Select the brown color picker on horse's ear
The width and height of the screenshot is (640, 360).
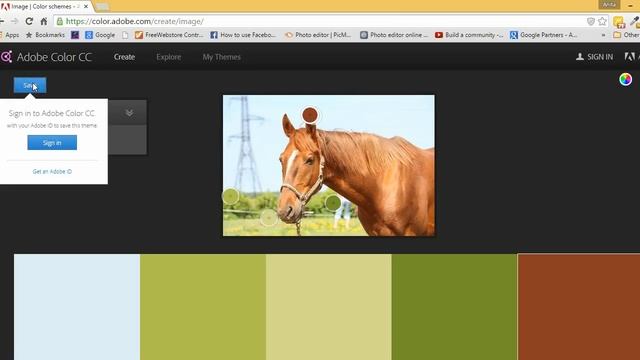[310, 115]
